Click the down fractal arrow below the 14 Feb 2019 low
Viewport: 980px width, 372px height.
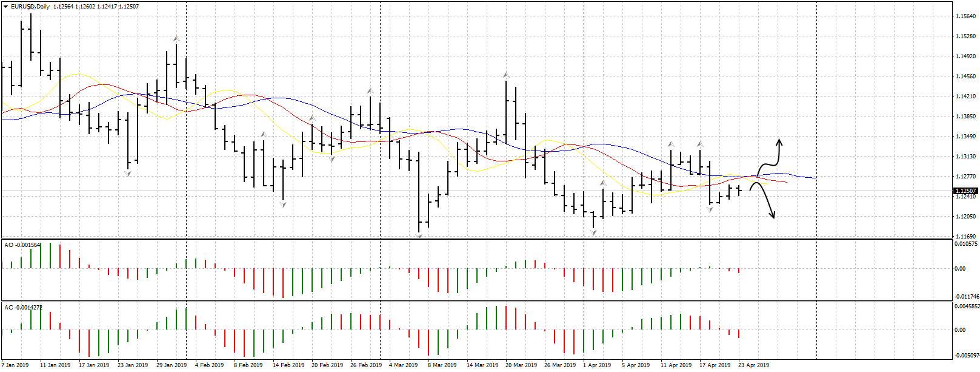283,205
